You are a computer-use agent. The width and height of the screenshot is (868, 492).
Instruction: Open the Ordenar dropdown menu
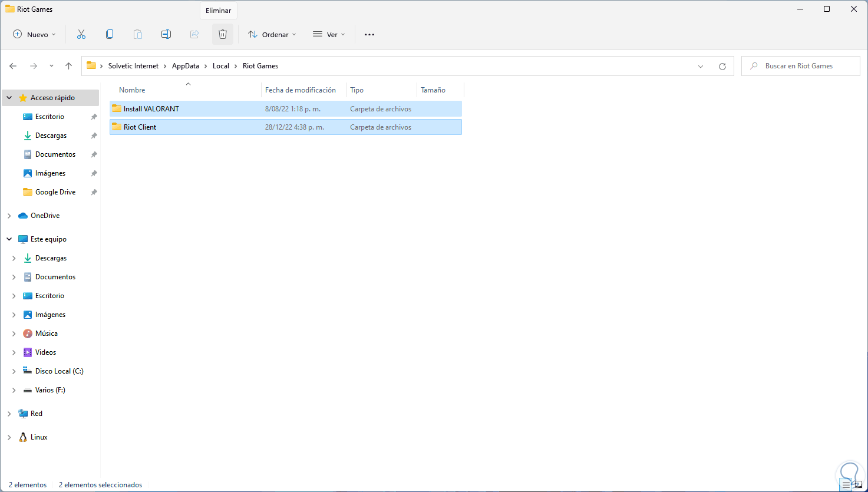pyautogui.click(x=272, y=35)
